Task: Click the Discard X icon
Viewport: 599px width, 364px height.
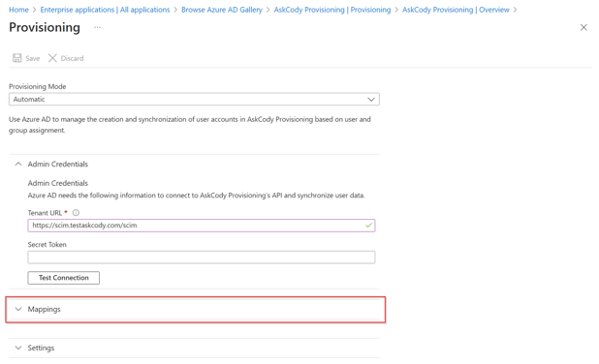Action: pos(52,58)
